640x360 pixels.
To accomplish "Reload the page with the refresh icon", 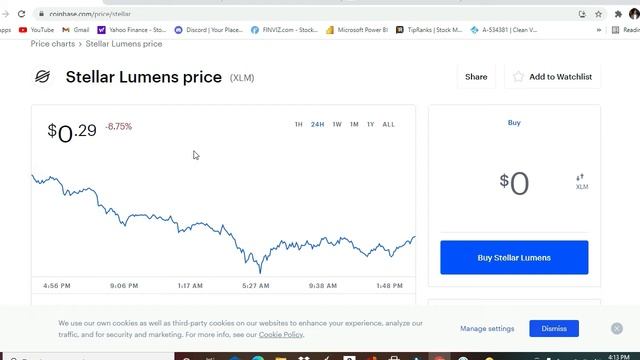I will coord(22,14).
